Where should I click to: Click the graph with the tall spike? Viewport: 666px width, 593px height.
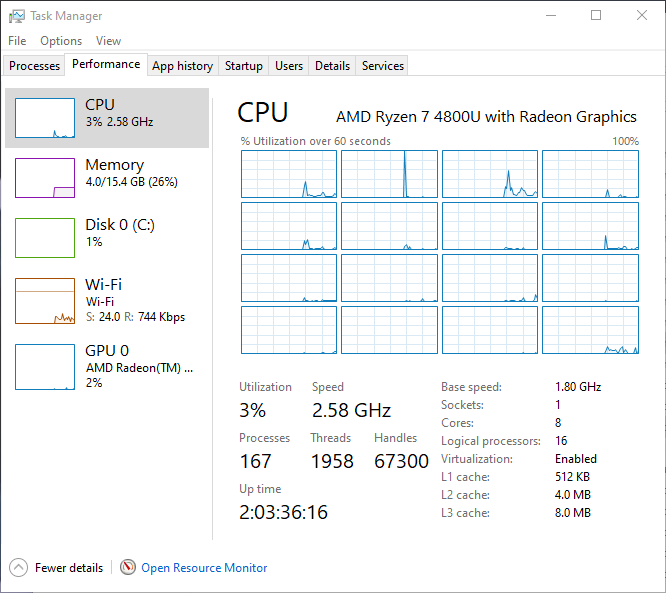[389, 174]
